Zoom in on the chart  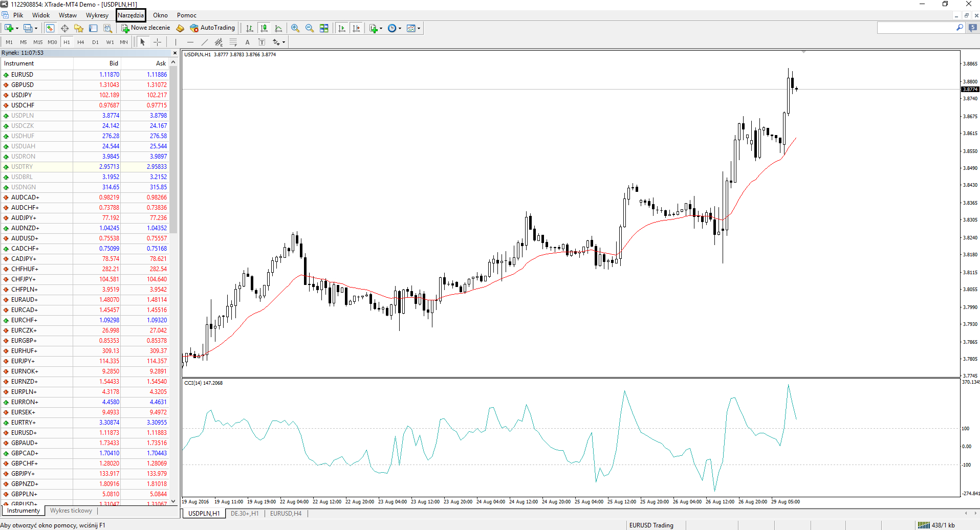[295, 28]
